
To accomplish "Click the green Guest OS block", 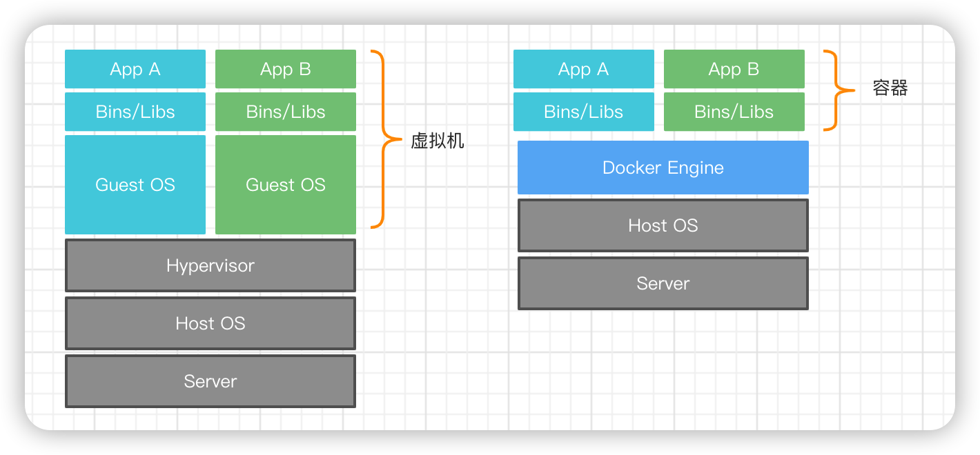I will tap(286, 185).
